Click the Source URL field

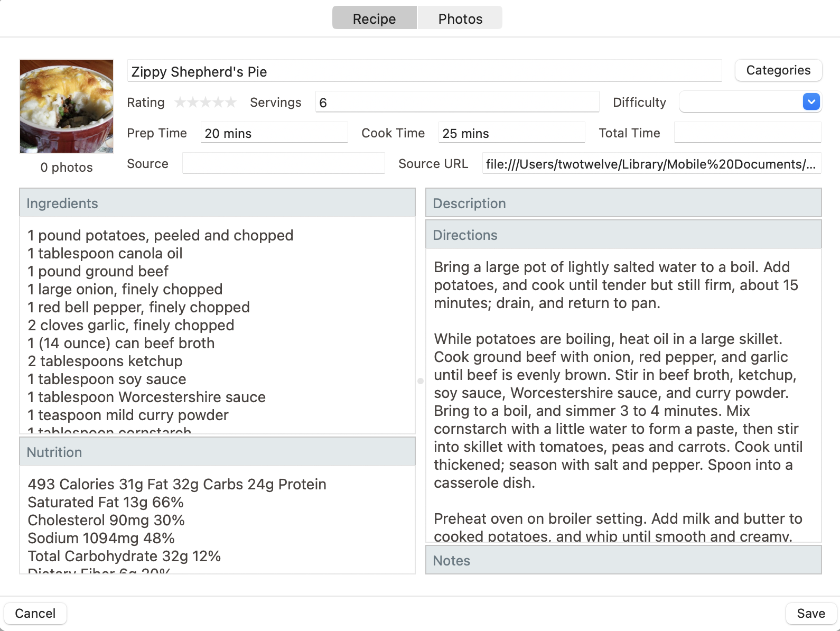651,164
